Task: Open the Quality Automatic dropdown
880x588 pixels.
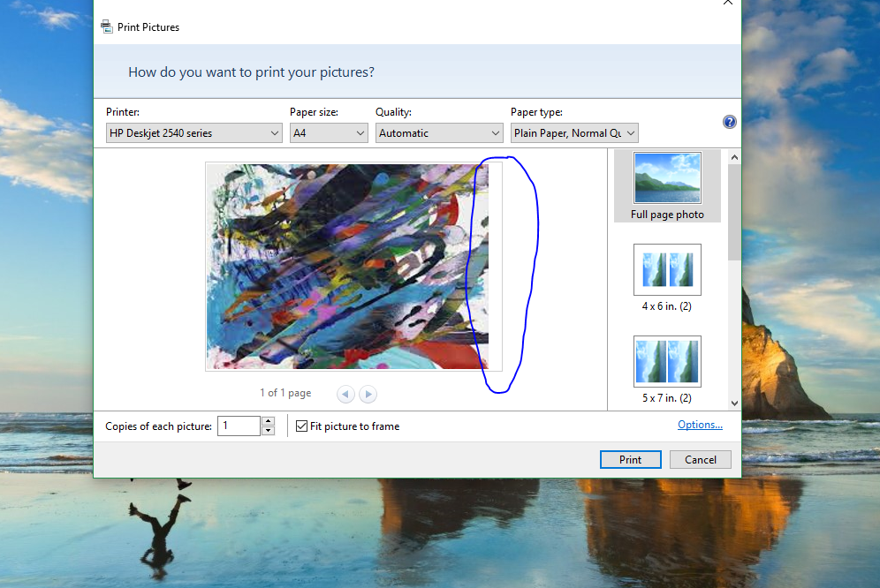Action: pyautogui.click(x=438, y=133)
